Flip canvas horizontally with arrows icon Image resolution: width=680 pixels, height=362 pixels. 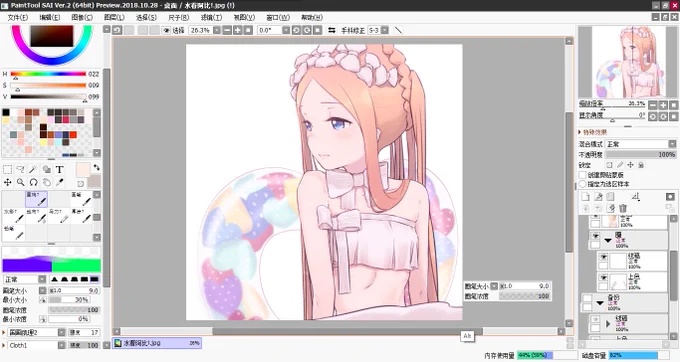click(x=332, y=30)
